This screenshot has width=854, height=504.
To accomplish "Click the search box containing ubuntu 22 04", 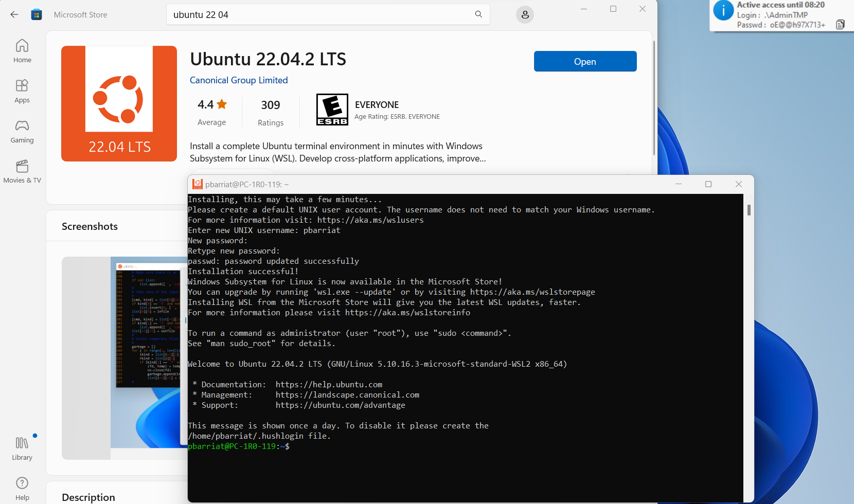I will coord(319,14).
